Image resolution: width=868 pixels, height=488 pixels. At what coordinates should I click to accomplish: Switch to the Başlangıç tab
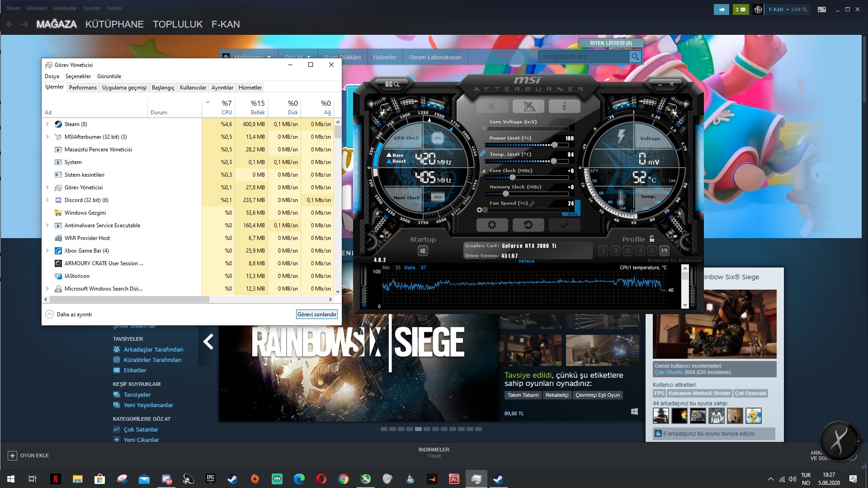163,88
